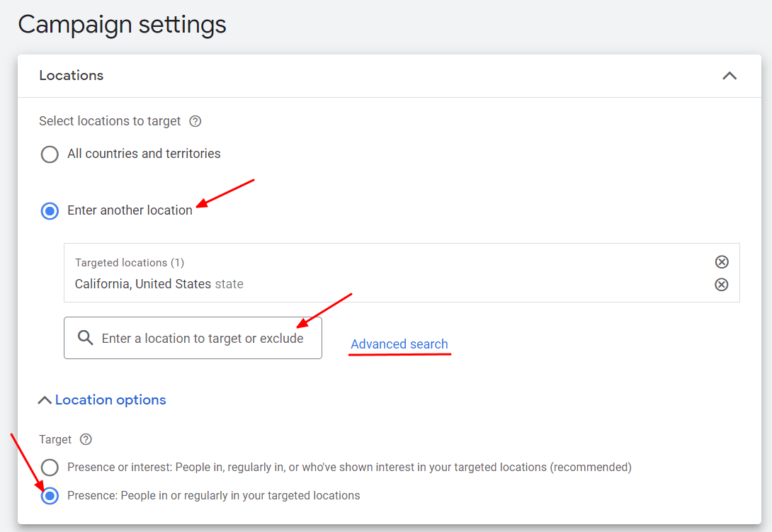Collapse Location options using its chevron arrow
This screenshot has width=772, height=532.
[x=44, y=400]
